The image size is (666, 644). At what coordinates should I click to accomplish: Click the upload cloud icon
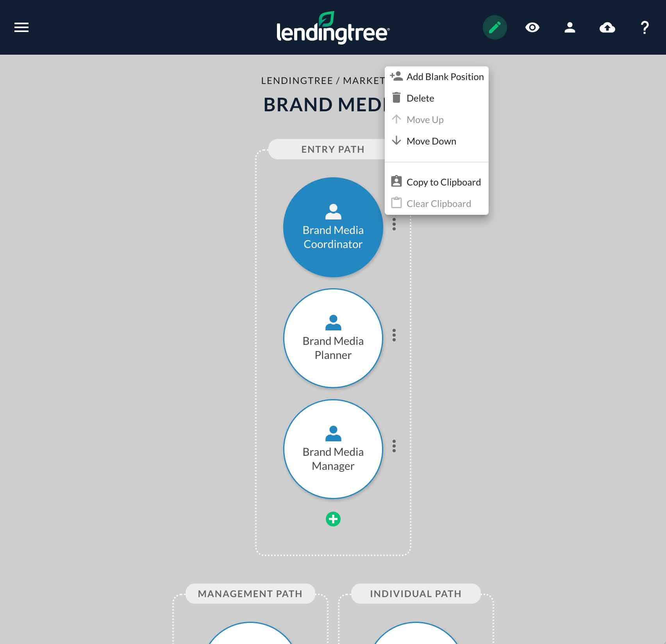(x=607, y=27)
